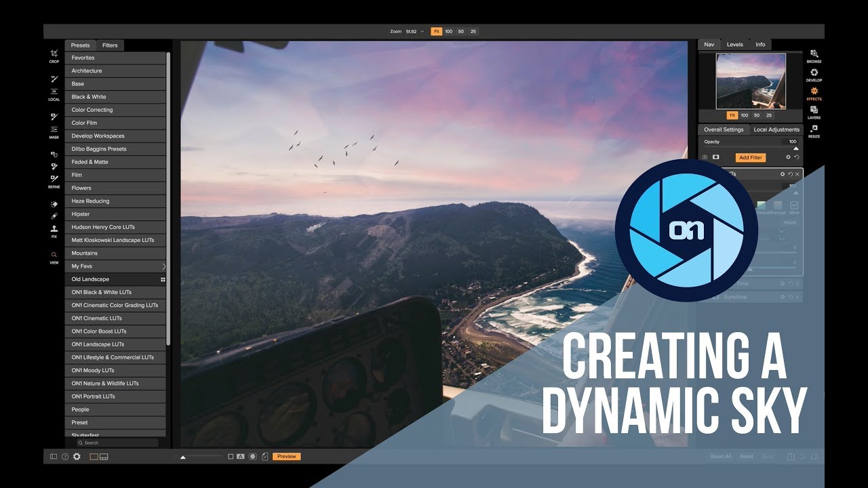This screenshot has width=868, height=488.
Task: Open the settings gear in bottom bar
Action: point(77,457)
